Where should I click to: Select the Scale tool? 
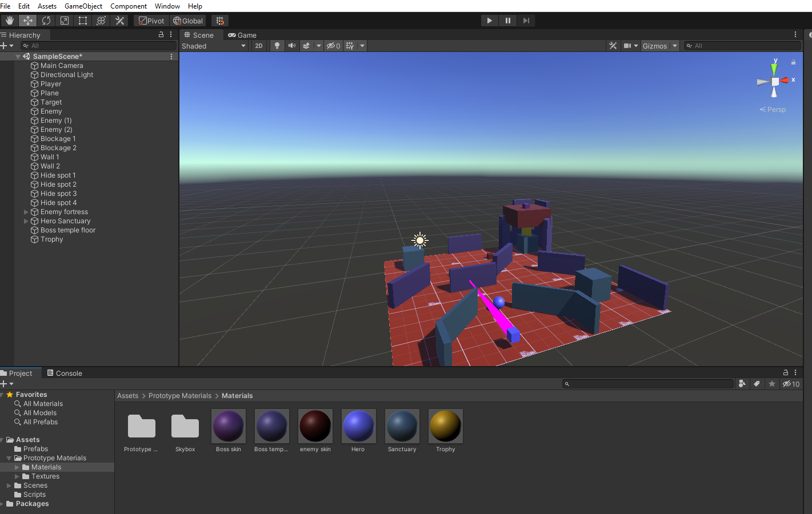(65, 21)
